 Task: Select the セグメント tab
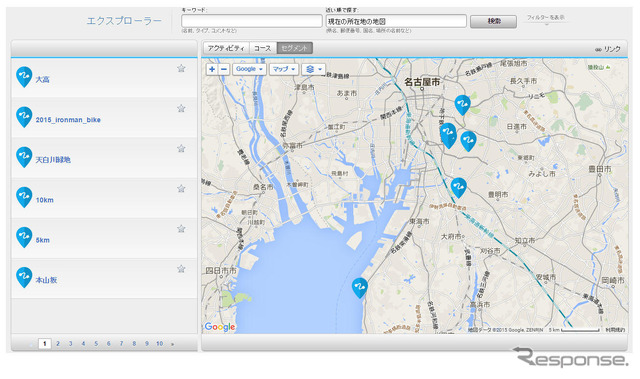tap(295, 48)
